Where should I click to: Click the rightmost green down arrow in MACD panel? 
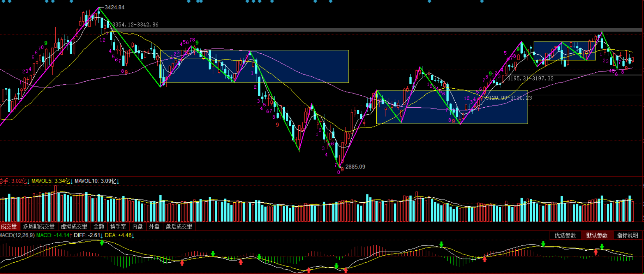602,246
